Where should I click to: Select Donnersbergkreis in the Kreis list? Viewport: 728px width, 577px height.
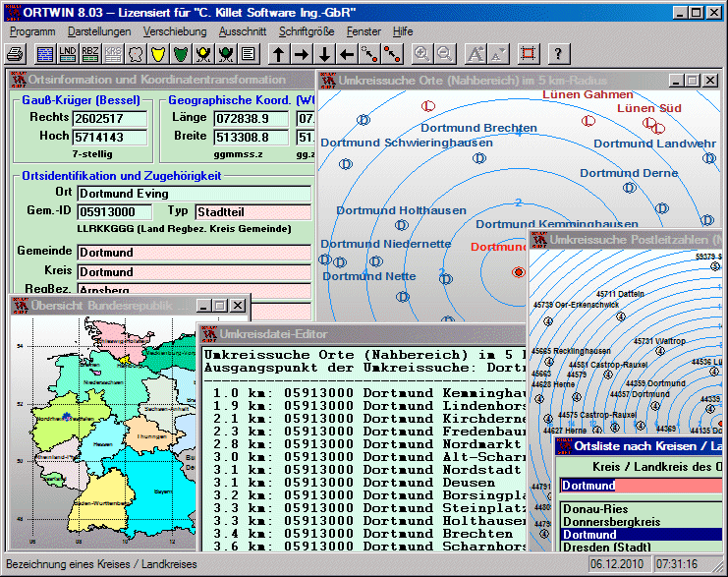coord(641,522)
